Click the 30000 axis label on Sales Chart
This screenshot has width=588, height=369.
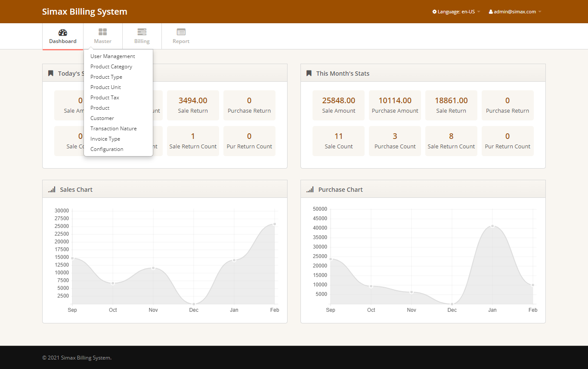(62, 211)
